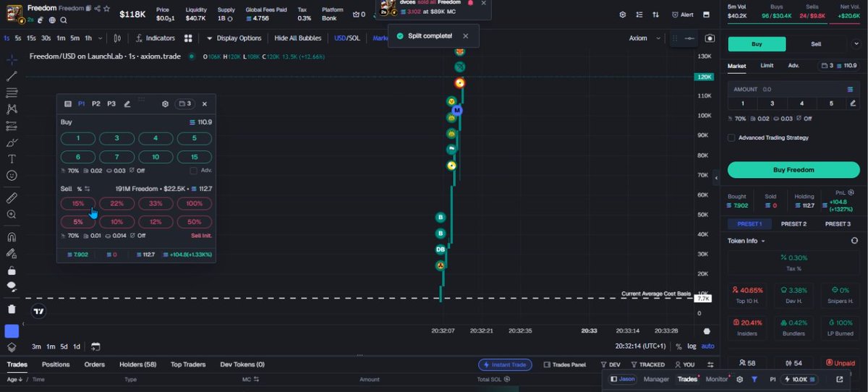Open the Top Traders tab
Image resolution: width=868 pixels, height=392 pixels.
coord(188,365)
